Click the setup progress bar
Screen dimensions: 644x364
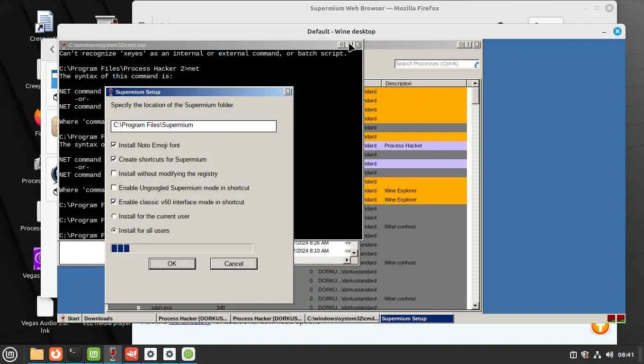point(181,248)
